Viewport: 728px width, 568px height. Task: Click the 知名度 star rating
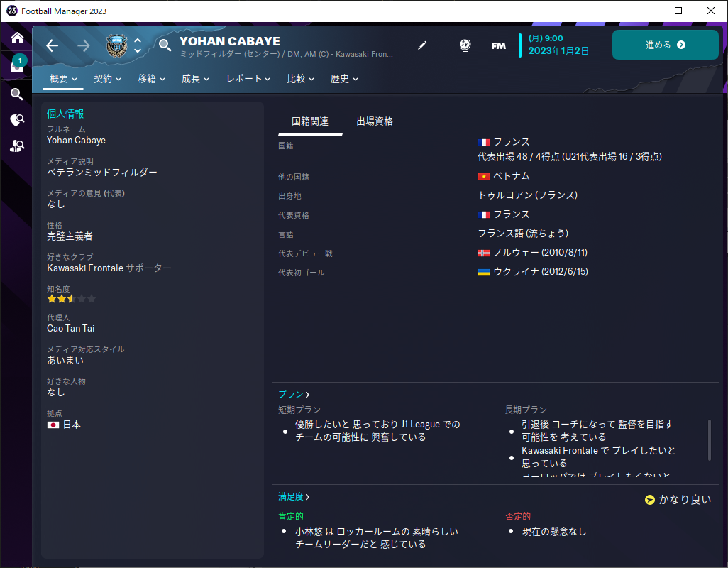pos(72,299)
